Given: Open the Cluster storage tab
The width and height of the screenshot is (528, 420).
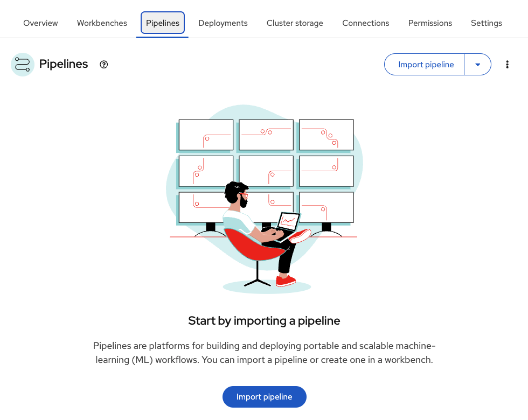Looking at the screenshot, I should [x=295, y=23].
